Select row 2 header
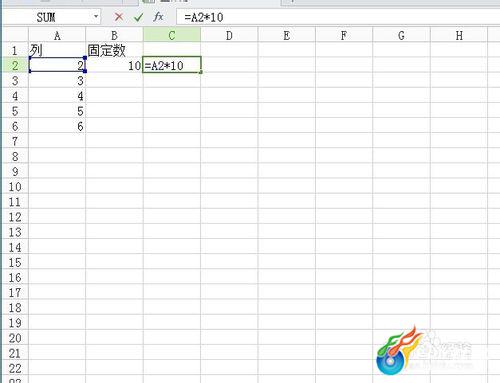This screenshot has width=500, height=383. (15, 65)
